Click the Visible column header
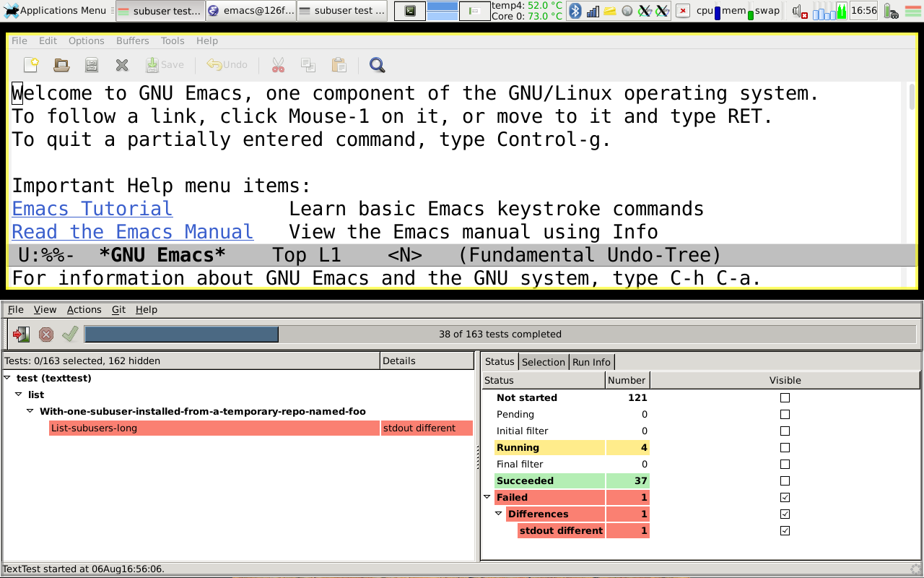Image resolution: width=924 pixels, height=578 pixels. (785, 380)
